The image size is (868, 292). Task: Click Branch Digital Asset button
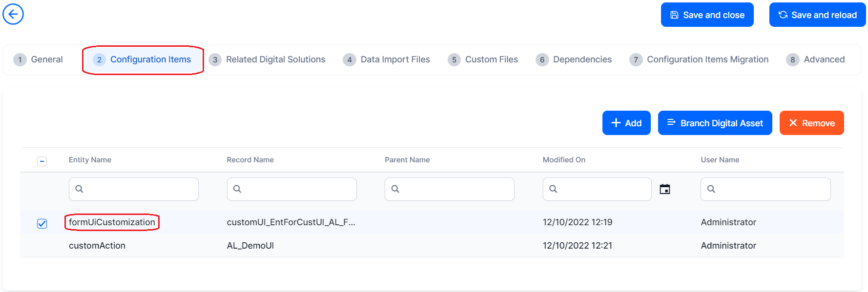715,123
